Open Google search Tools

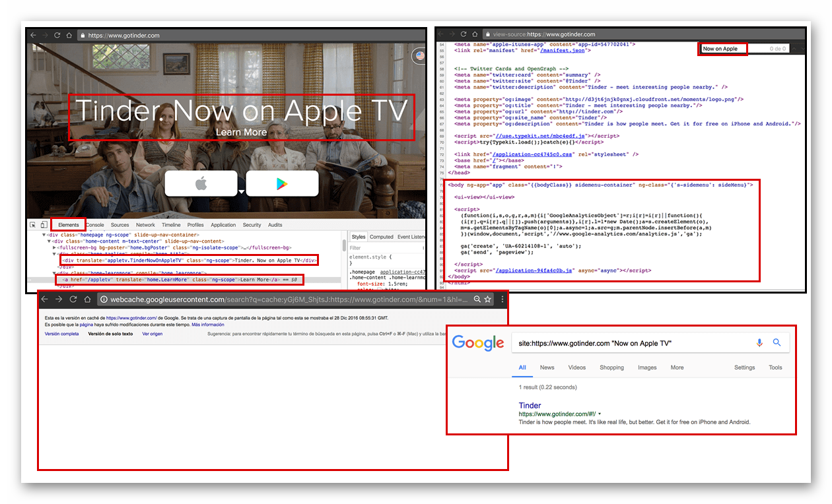(775, 367)
